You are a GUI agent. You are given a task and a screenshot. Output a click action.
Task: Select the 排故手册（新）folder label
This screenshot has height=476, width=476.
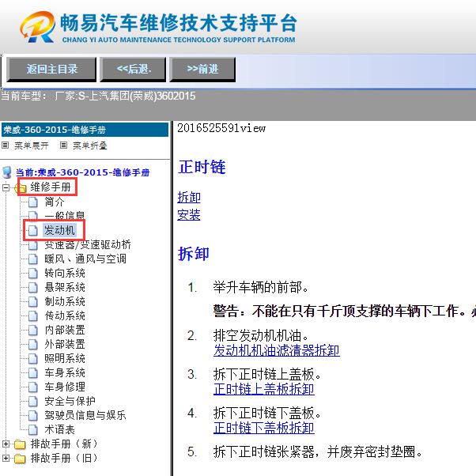(x=64, y=444)
